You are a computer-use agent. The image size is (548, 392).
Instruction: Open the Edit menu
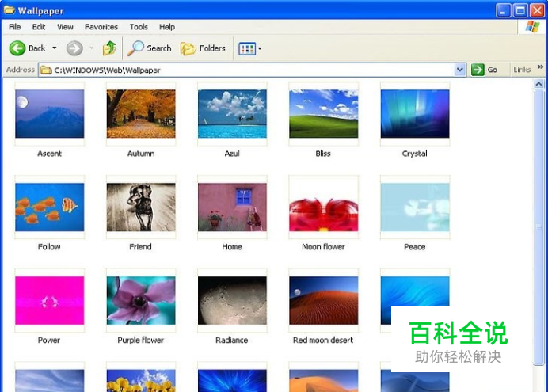tap(39, 27)
